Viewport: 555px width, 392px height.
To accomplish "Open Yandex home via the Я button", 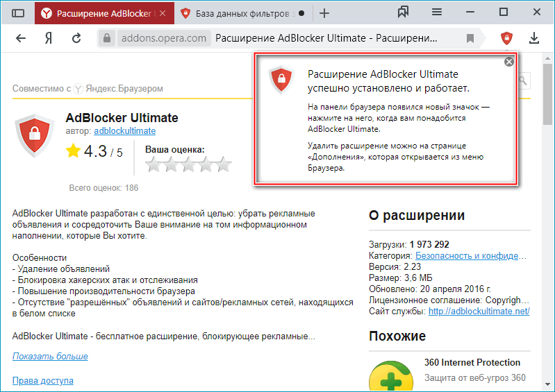I will (49, 38).
